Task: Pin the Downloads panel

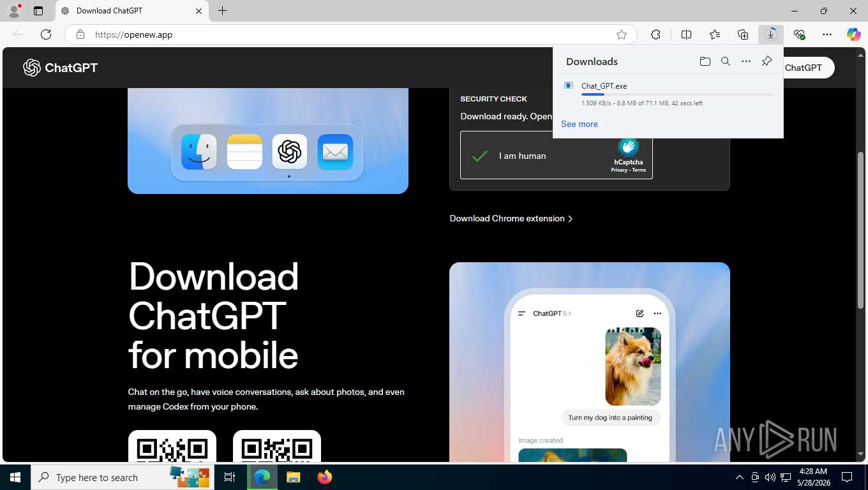Action: pos(767,61)
